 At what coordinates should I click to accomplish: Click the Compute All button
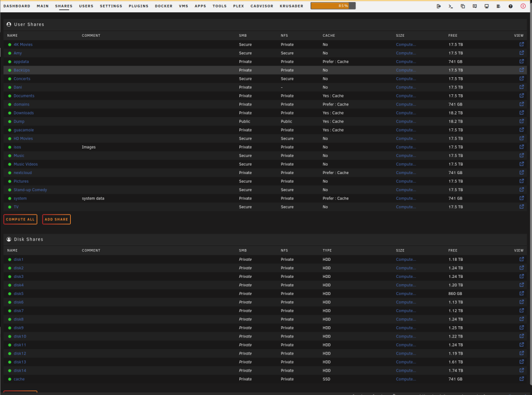pyautogui.click(x=20, y=219)
